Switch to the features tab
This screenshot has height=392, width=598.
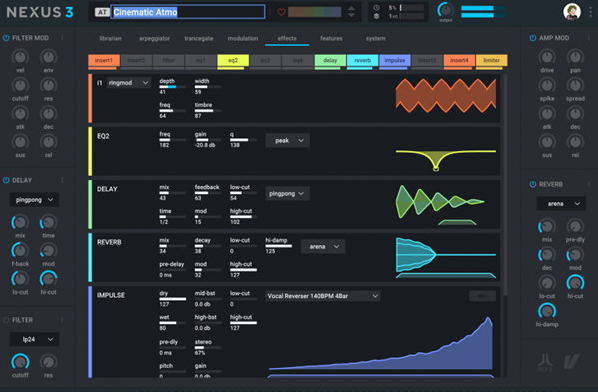tap(331, 39)
